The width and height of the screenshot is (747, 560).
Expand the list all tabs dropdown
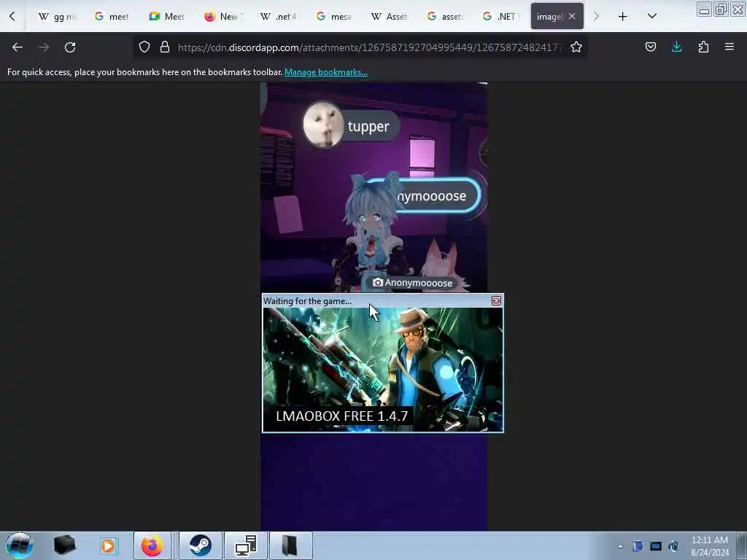coord(652,16)
